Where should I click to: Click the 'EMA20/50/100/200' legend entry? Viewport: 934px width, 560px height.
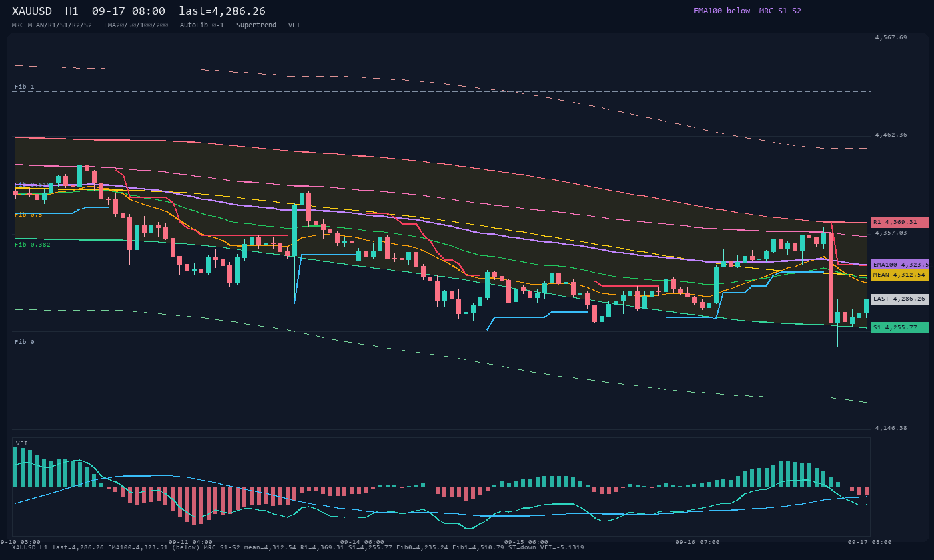[x=136, y=25]
